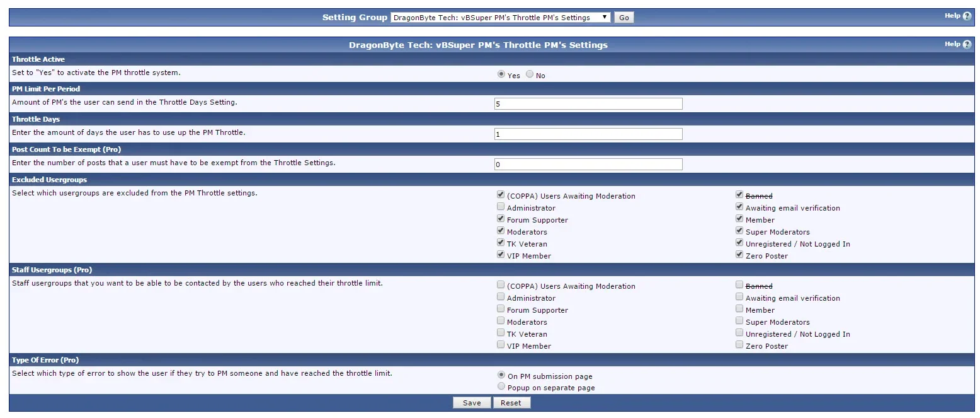
Task: Uncheck COPPA Users Awaiting Moderation in Excluded Usergroups
Action: click(x=501, y=195)
